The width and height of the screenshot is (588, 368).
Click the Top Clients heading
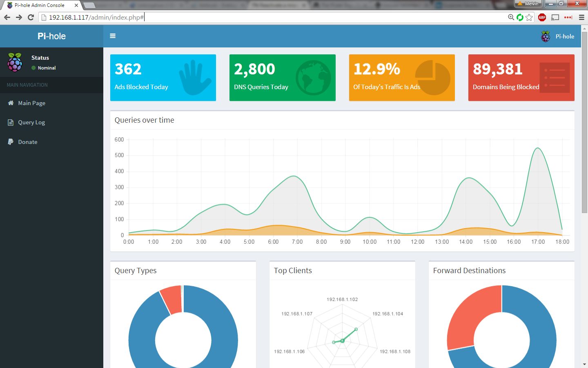point(293,271)
